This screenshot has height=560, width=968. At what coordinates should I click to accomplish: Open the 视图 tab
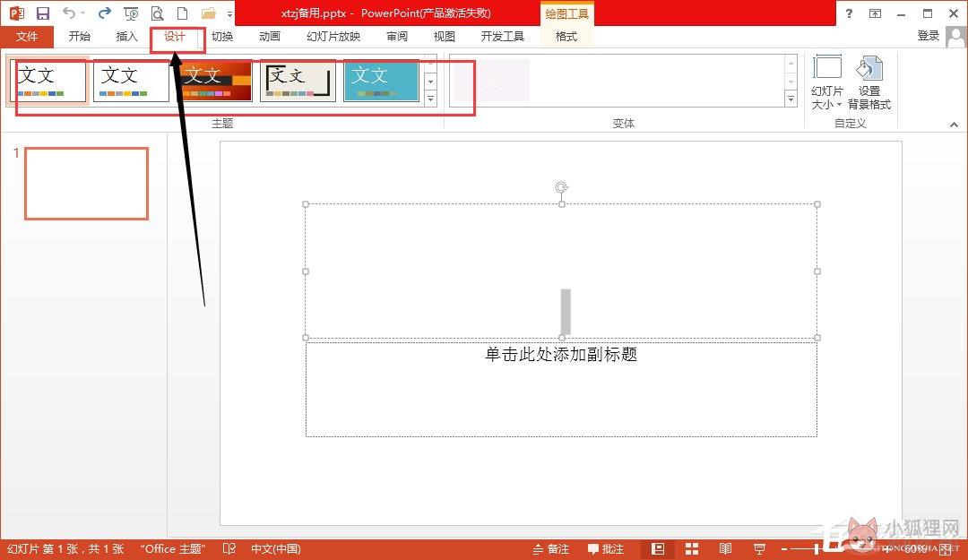click(444, 37)
